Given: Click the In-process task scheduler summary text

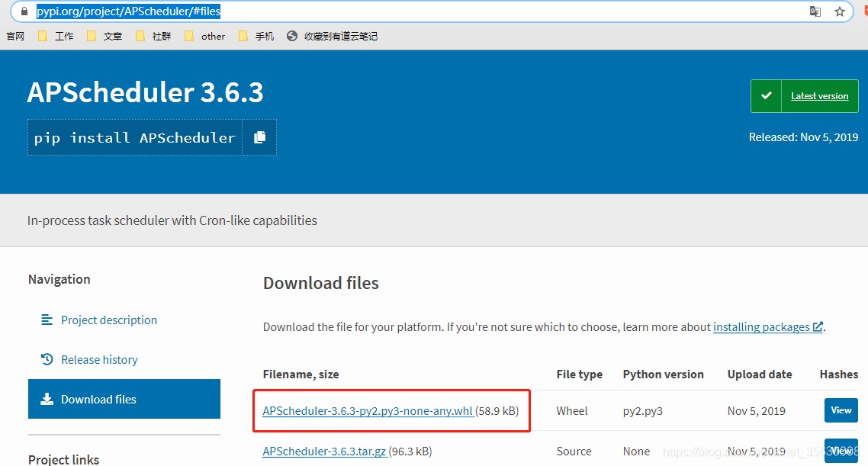Looking at the screenshot, I should (x=172, y=220).
